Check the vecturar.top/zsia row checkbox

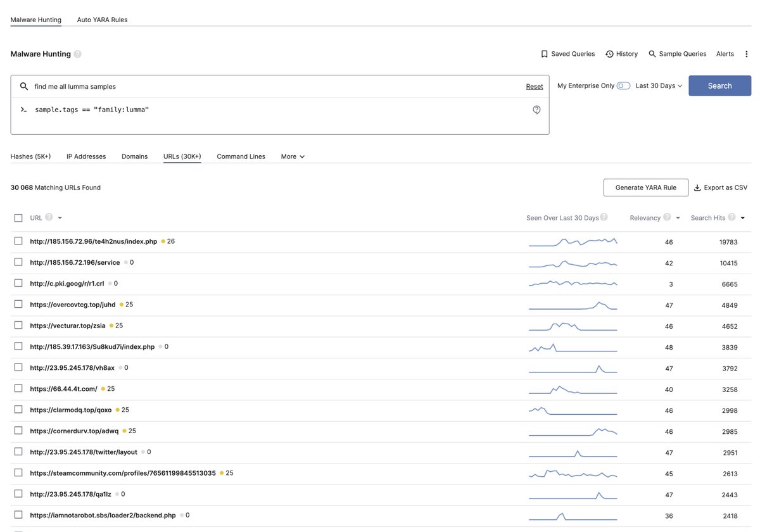coord(18,325)
